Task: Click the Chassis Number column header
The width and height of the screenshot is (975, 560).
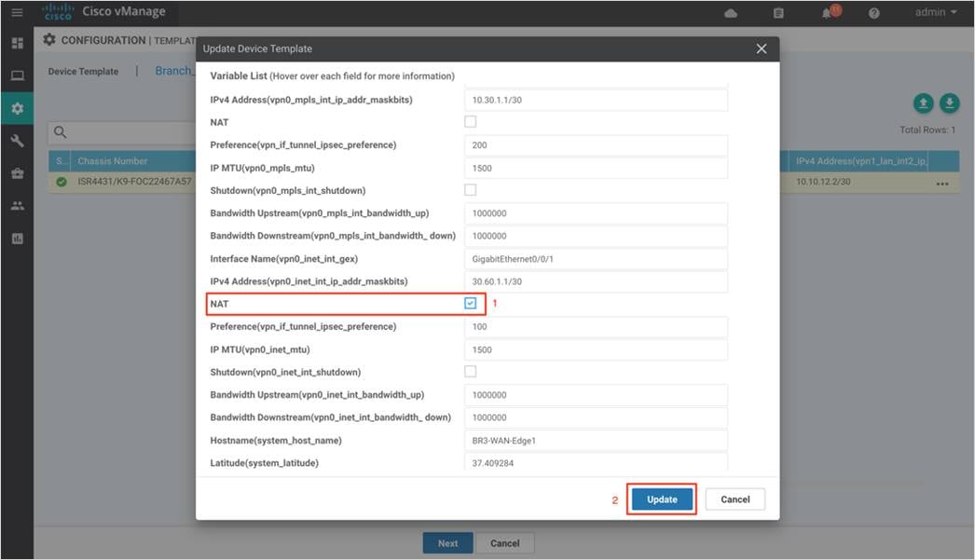Action: click(x=133, y=161)
